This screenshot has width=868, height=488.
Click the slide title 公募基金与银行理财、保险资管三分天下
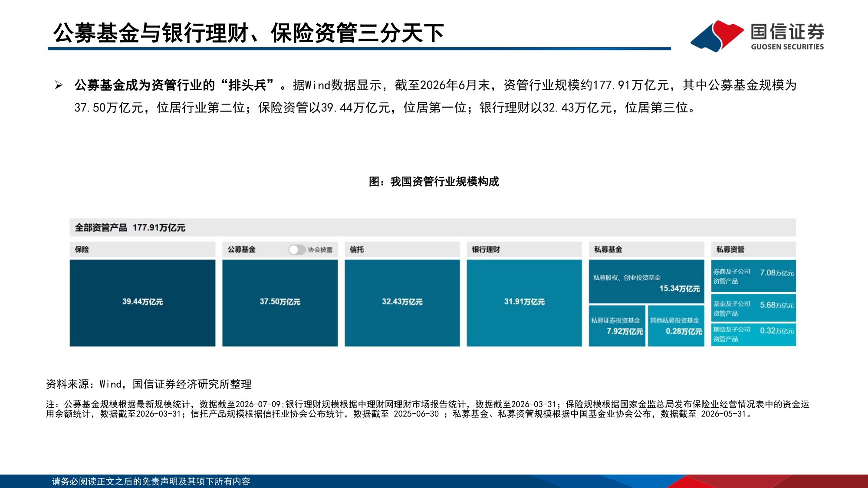(x=249, y=33)
